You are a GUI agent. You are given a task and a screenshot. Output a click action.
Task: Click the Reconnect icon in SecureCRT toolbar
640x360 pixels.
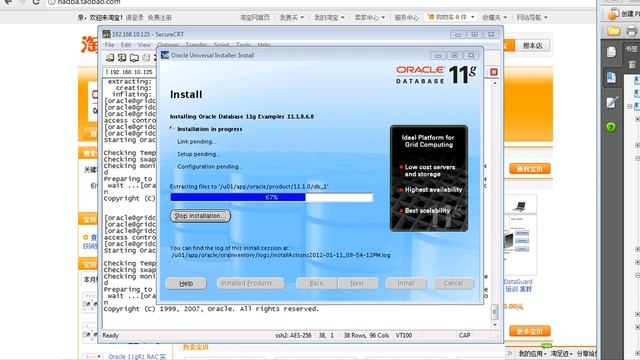click(146, 58)
